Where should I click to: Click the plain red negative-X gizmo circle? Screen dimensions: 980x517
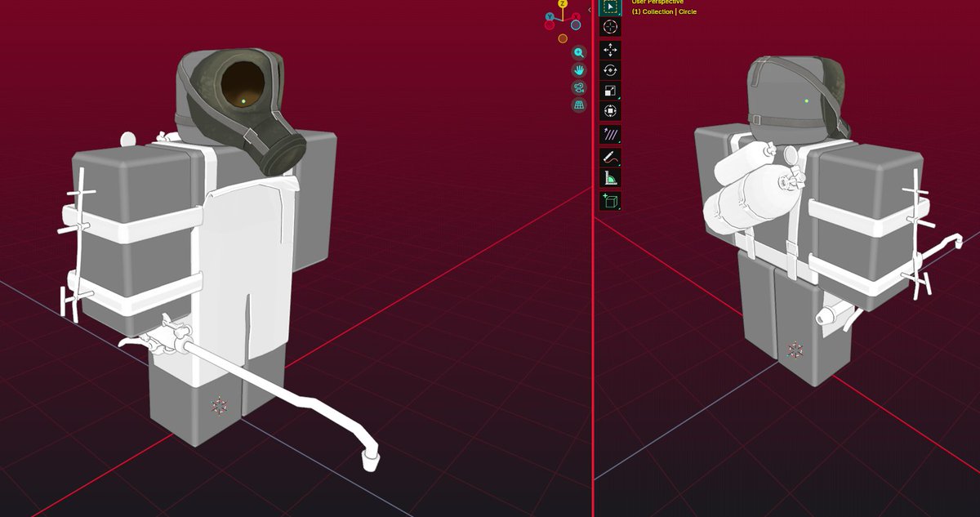550,25
